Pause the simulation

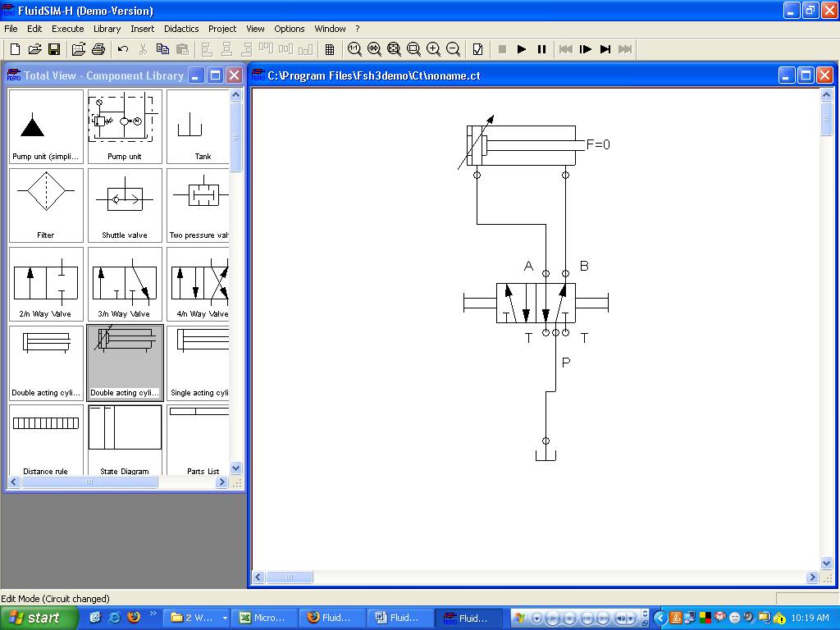tap(541, 49)
